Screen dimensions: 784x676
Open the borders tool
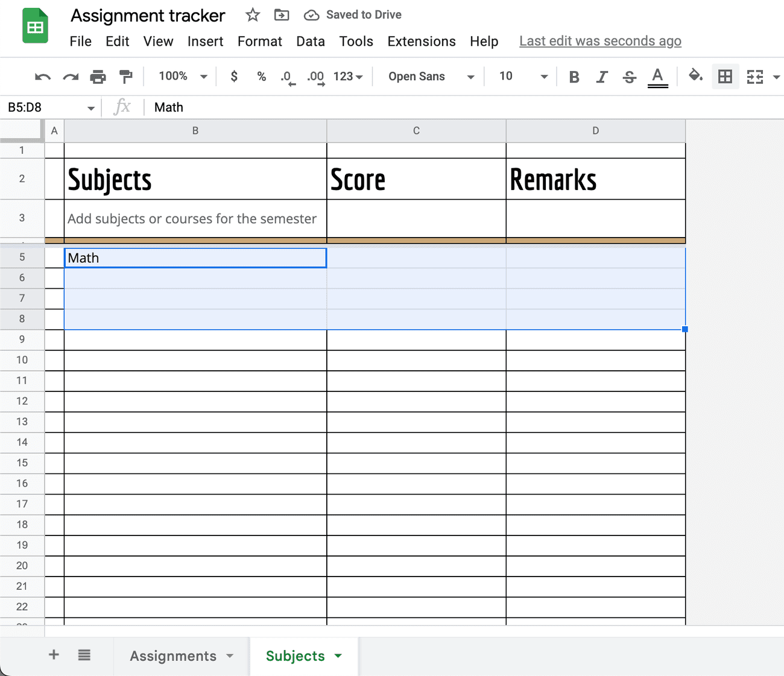point(725,77)
